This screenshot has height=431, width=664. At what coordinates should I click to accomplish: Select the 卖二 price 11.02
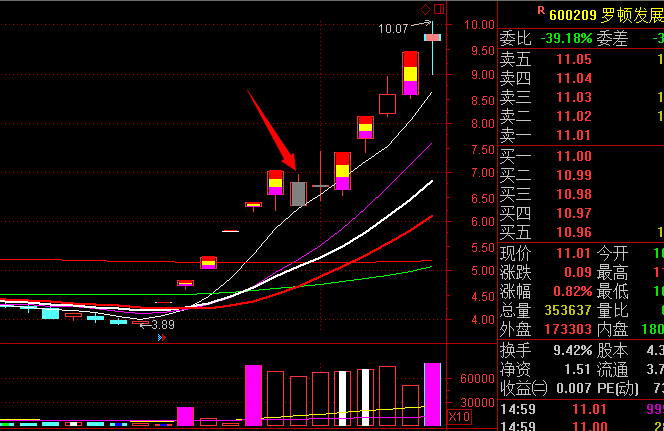click(x=574, y=116)
